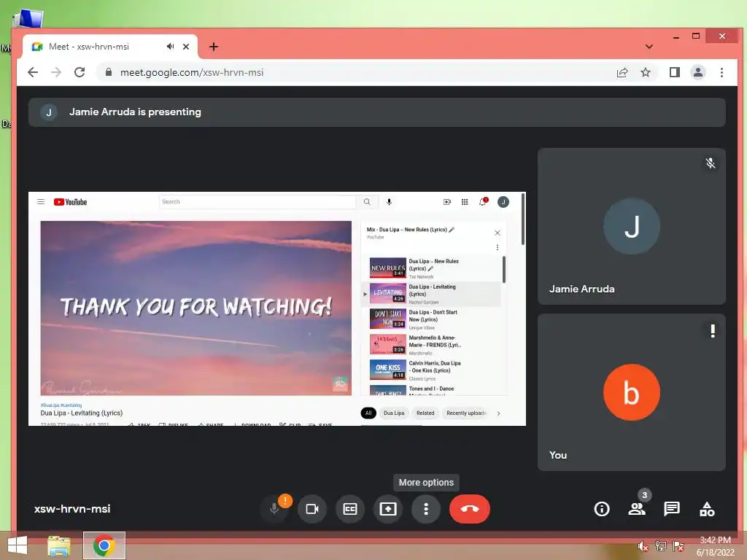Go back using the browser back arrow
The width and height of the screenshot is (747, 560).
[32, 72]
